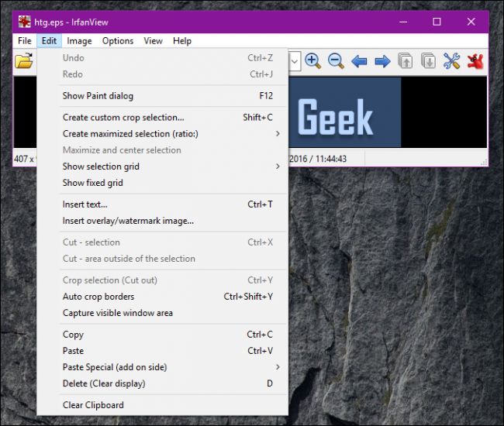
Task: Close the IrfanView window
Action: (471, 22)
